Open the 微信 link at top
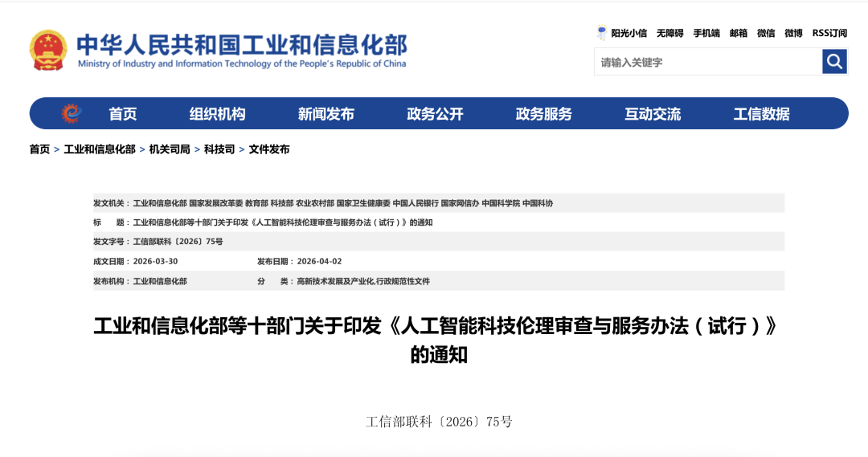 pyautogui.click(x=766, y=33)
